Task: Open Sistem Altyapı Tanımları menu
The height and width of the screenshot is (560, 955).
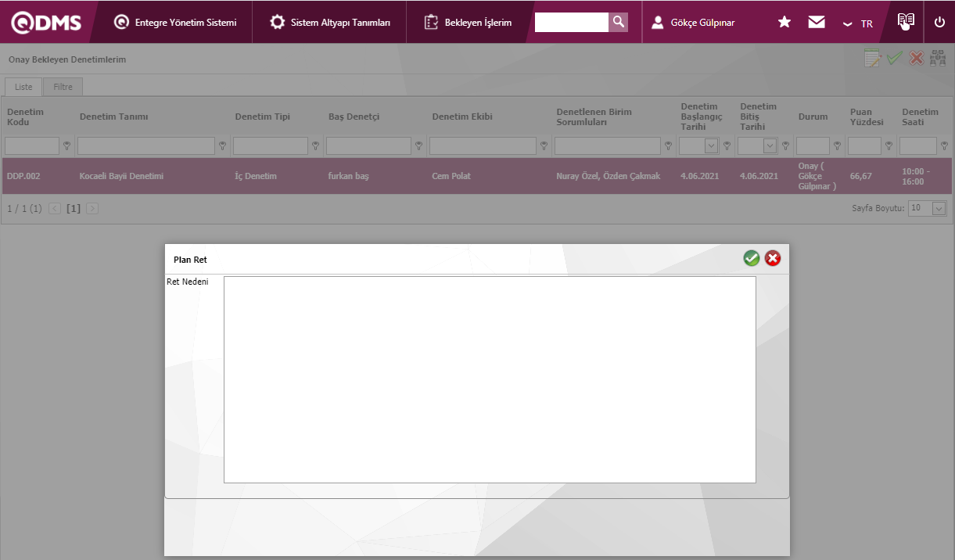Action: pos(330,22)
